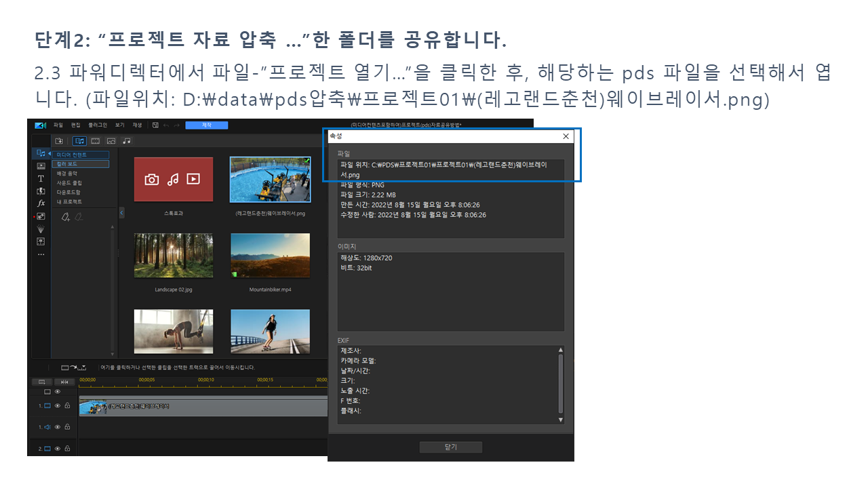Toggle lock on audio track 1

(x=67, y=426)
